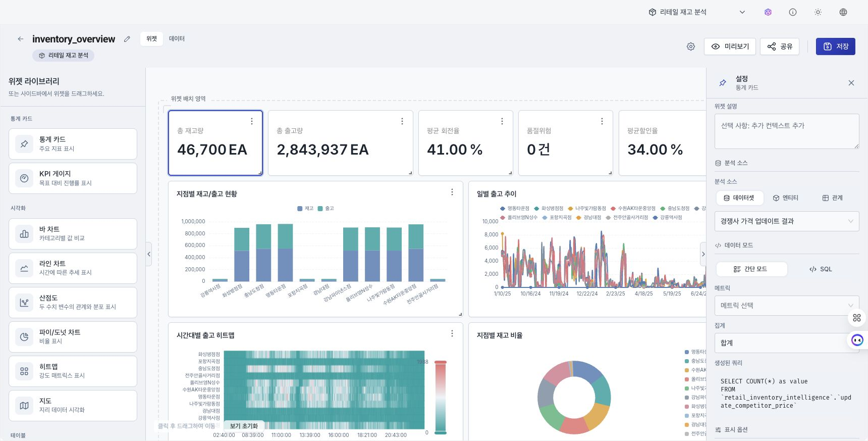
Task: Open the 시간대별 출고 히트맵 options menu
Action: [x=452, y=333]
